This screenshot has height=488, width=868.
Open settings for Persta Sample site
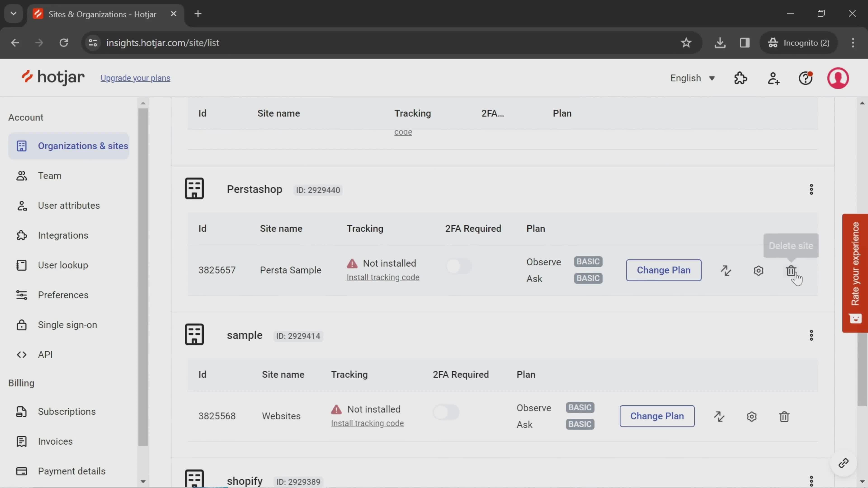758,270
